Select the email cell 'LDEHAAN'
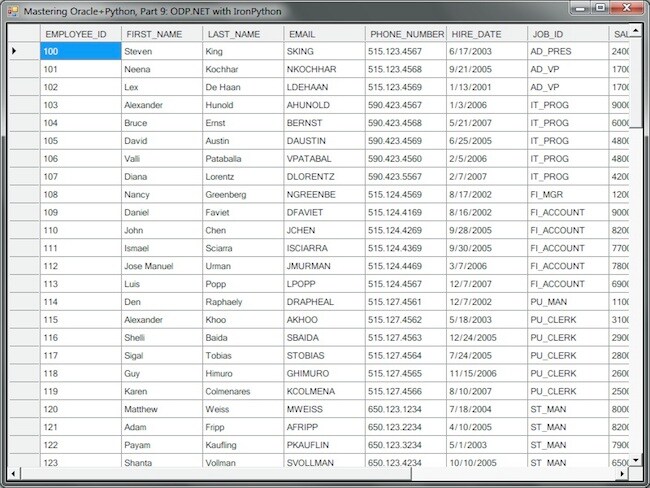 coord(325,87)
